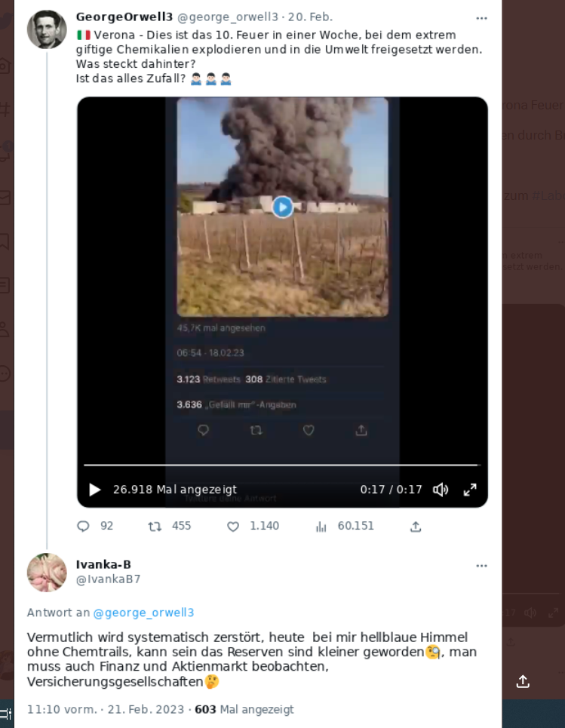Open the Ivanka-B display name
Viewport: 565px width, 728px height.
(x=103, y=564)
